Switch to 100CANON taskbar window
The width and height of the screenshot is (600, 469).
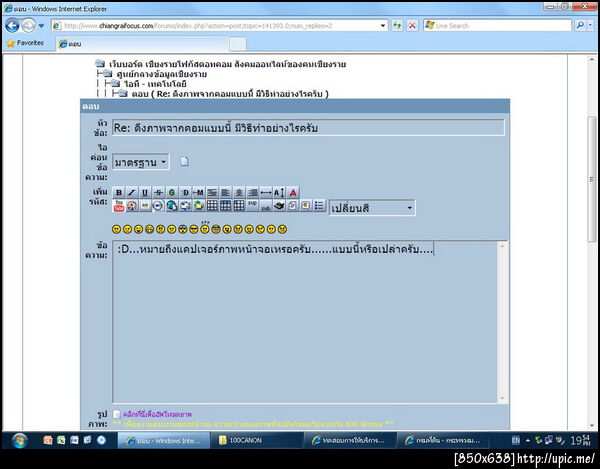click(x=257, y=440)
